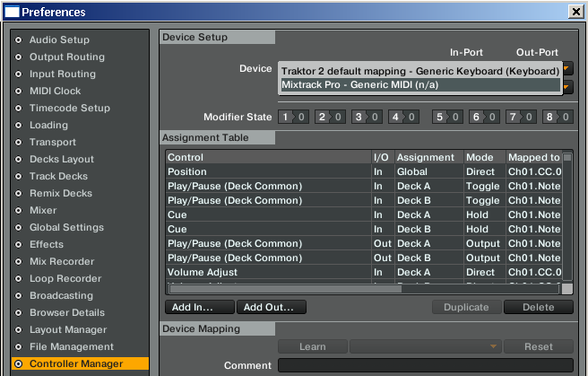Select Loading preferences page

48,126
